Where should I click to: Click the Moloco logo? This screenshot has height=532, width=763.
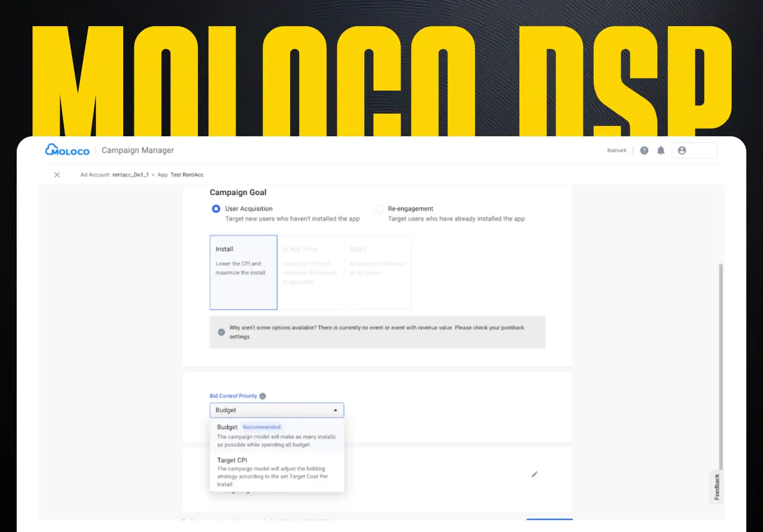click(67, 150)
